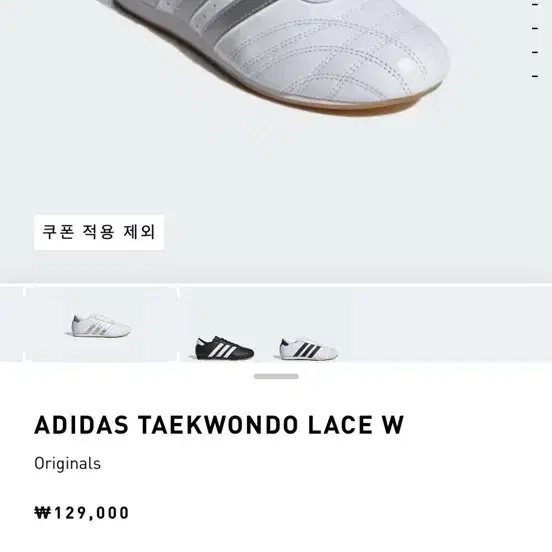Go to the bottom image indicator dash
552x552 pixels.
[x=535, y=76]
